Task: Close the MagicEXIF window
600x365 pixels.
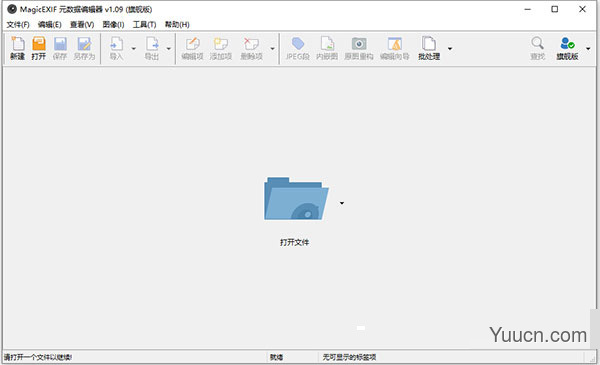Action: point(582,9)
